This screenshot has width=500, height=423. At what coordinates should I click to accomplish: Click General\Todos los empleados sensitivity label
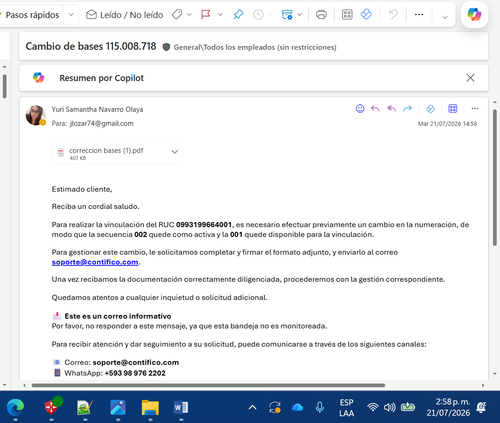[255, 47]
